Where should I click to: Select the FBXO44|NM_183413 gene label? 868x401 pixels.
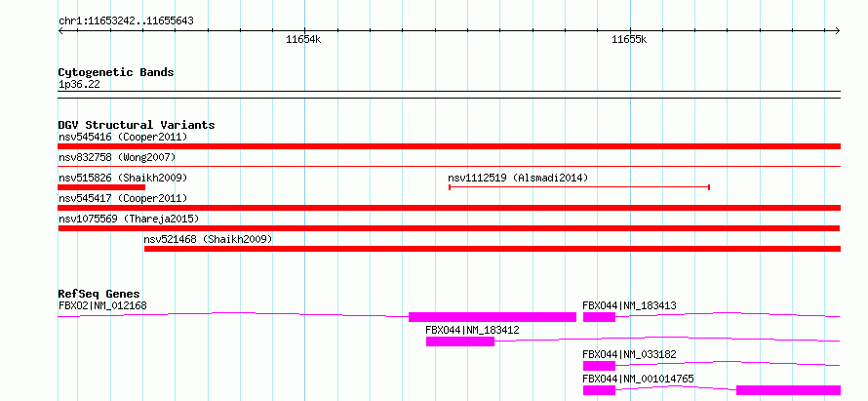click(629, 305)
